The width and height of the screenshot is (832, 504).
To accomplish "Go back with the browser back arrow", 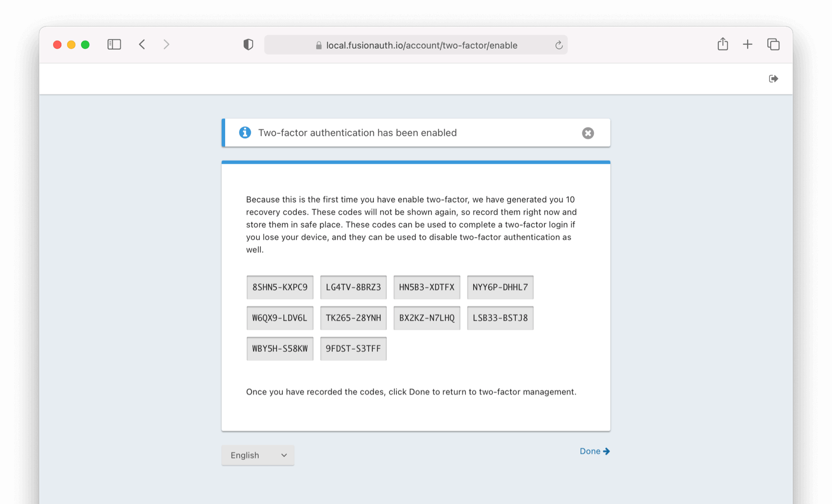I will 142,45.
